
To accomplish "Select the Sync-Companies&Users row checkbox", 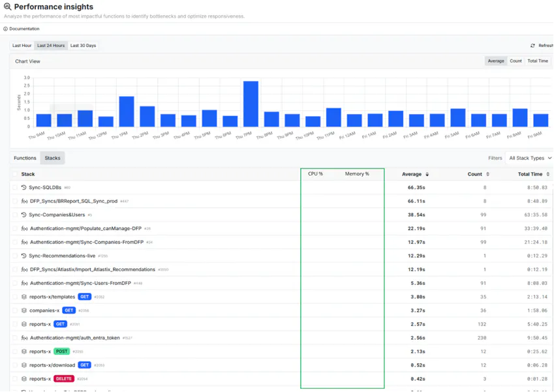I will (15, 215).
